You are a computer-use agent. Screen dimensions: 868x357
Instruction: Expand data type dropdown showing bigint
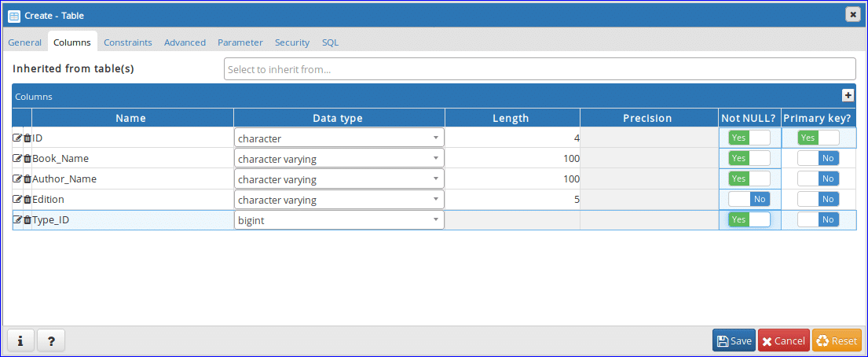point(339,220)
